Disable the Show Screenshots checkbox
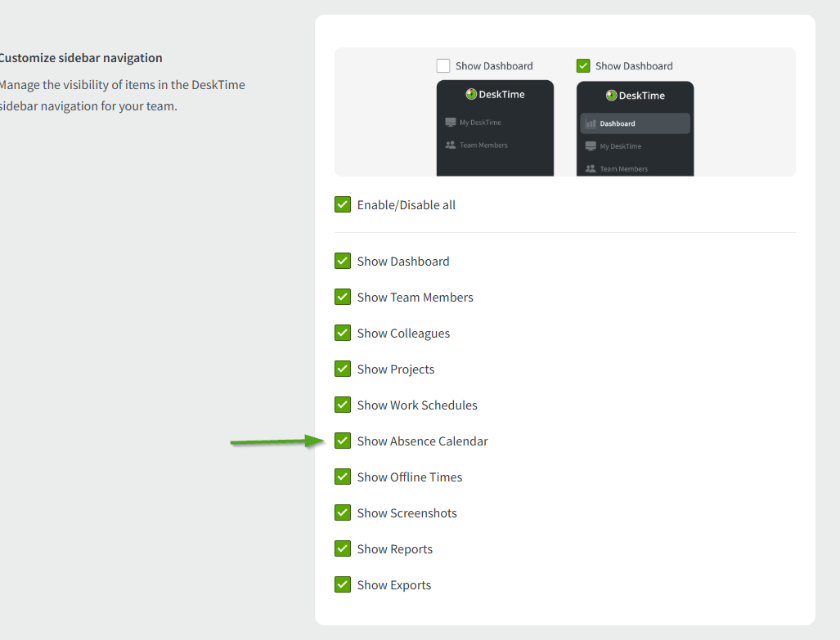Screen dimensions: 840x640 point(343,512)
